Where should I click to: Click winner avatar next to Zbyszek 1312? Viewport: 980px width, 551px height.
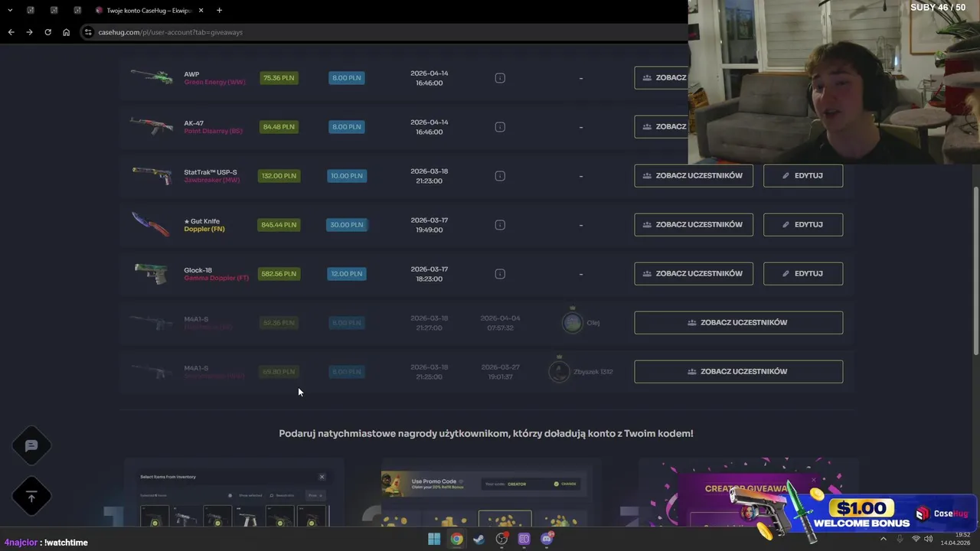(x=560, y=371)
